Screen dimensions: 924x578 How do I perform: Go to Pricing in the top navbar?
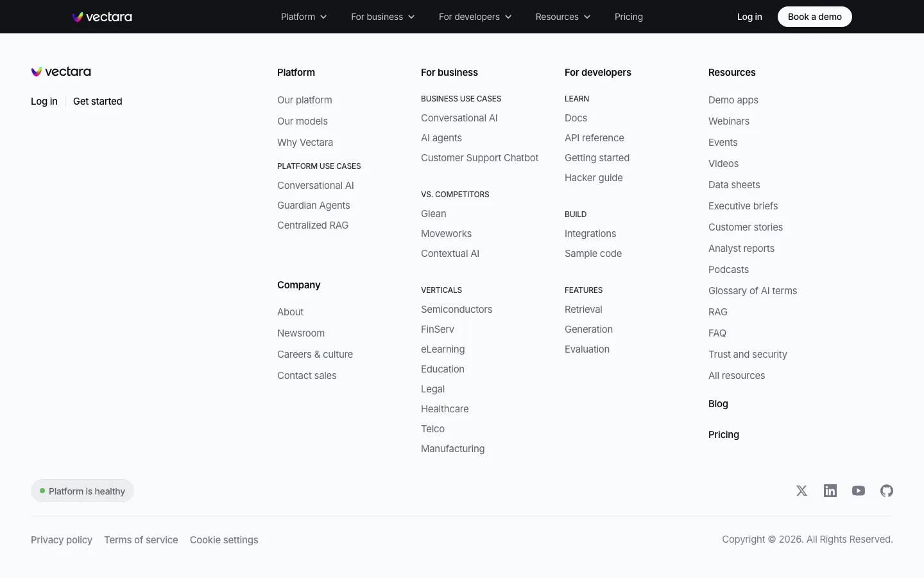629,17
